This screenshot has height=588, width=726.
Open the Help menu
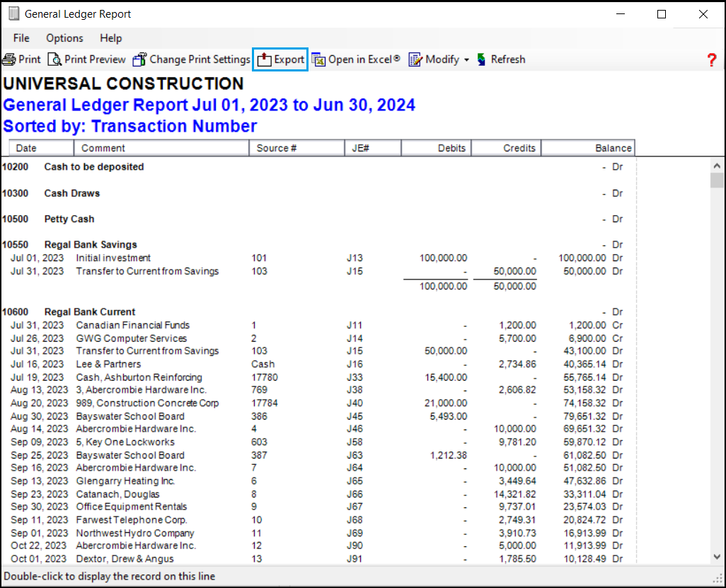(x=110, y=38)
